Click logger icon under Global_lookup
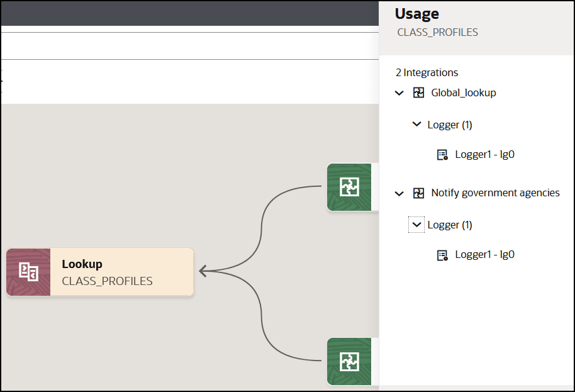The height and width of the screenshot is (392, 575). (x=442, y=155)
